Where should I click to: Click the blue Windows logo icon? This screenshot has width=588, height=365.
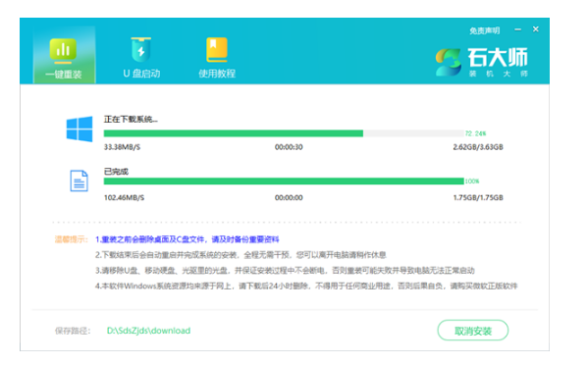(80, 129)
